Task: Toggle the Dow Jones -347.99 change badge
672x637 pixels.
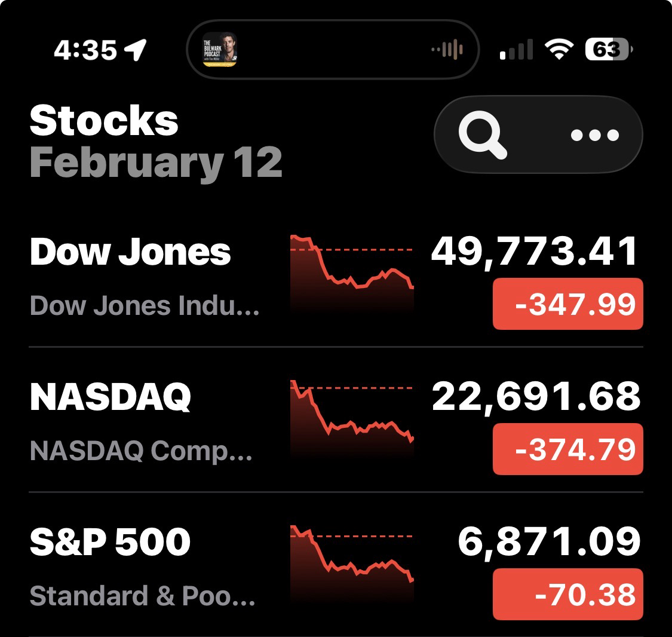Action: (x=567, y=304)
